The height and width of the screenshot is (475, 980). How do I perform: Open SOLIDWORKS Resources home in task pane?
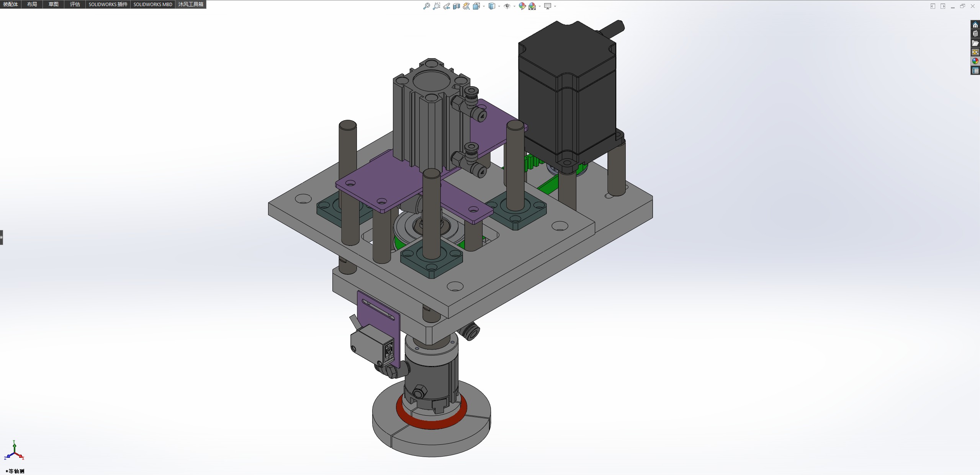(975, 25)
